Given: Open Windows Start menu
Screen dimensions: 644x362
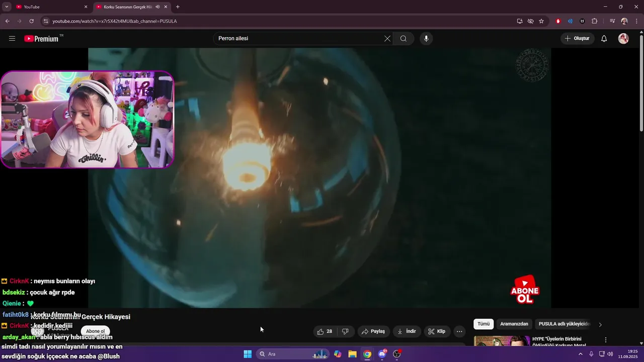Looking at the screenshot, I should (248, 354).
